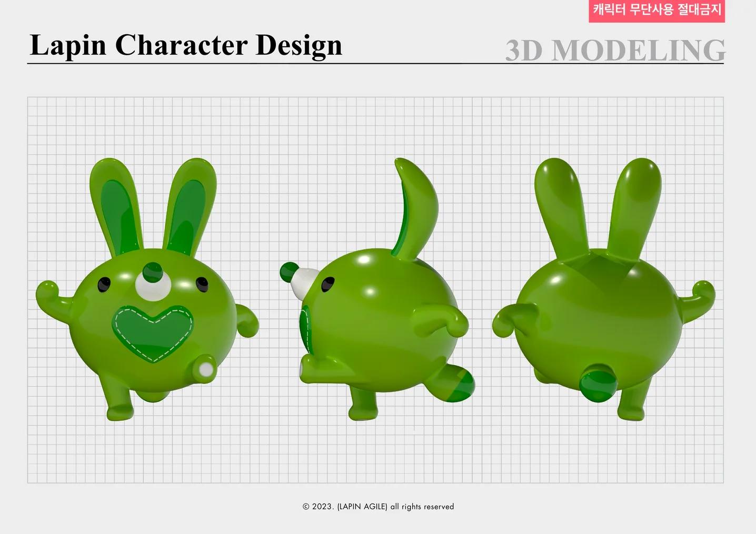Click the black eye of the side-view bunny
The width and height of the screenshot is (756, 534).
[329, 284]
